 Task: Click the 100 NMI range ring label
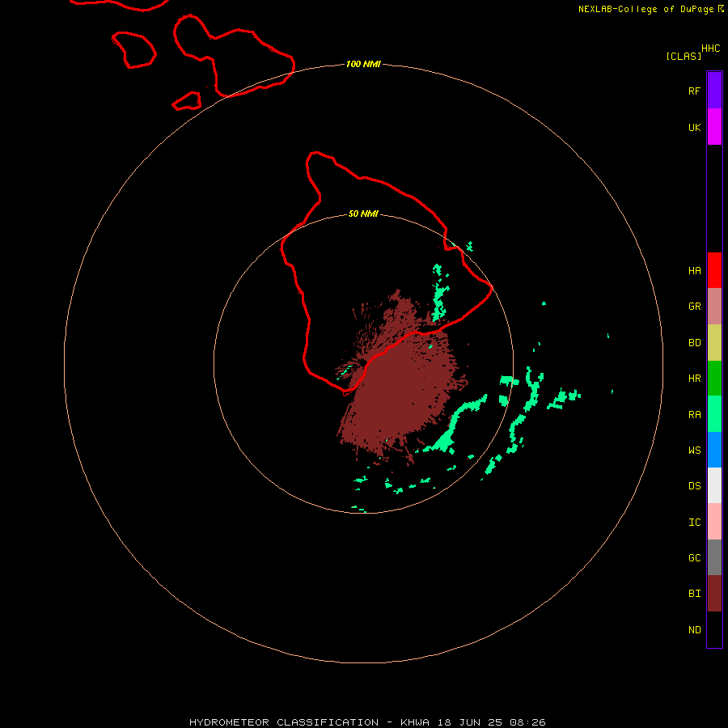tap(363, 64)
